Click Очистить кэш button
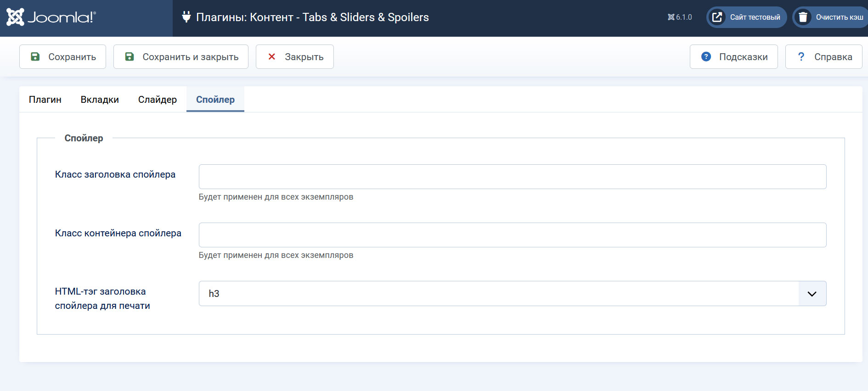The image size is (868, 391). (x=830, y=17)
